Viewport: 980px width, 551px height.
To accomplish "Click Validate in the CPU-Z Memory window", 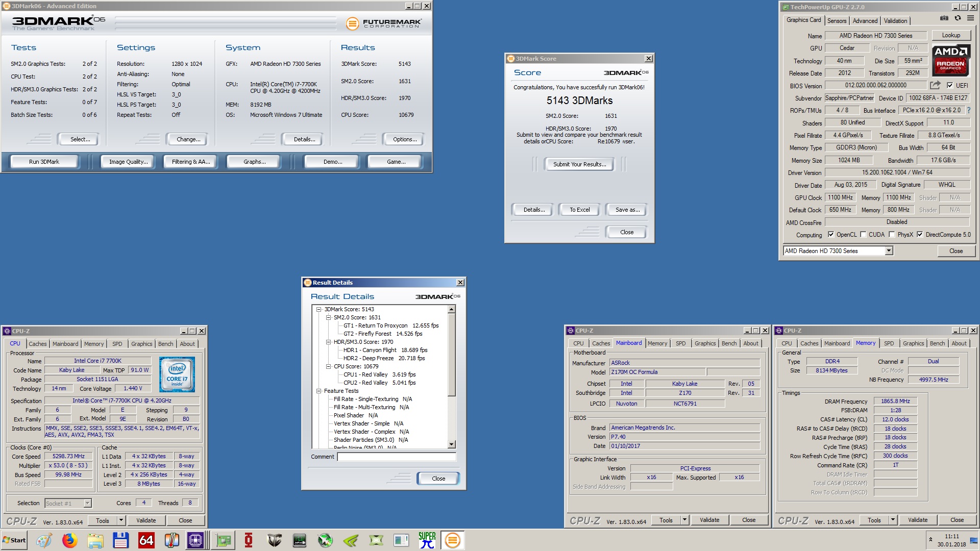I will [x=917, y=520].
